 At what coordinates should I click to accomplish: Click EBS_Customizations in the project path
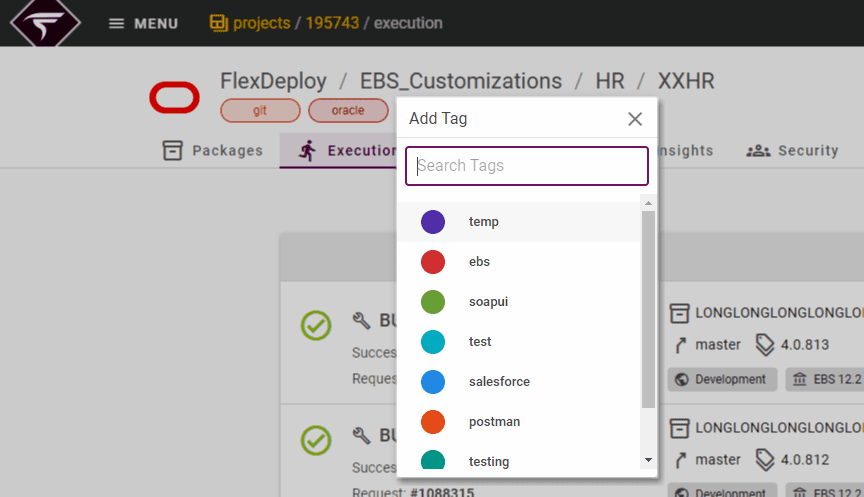click(x=461, y=82)
